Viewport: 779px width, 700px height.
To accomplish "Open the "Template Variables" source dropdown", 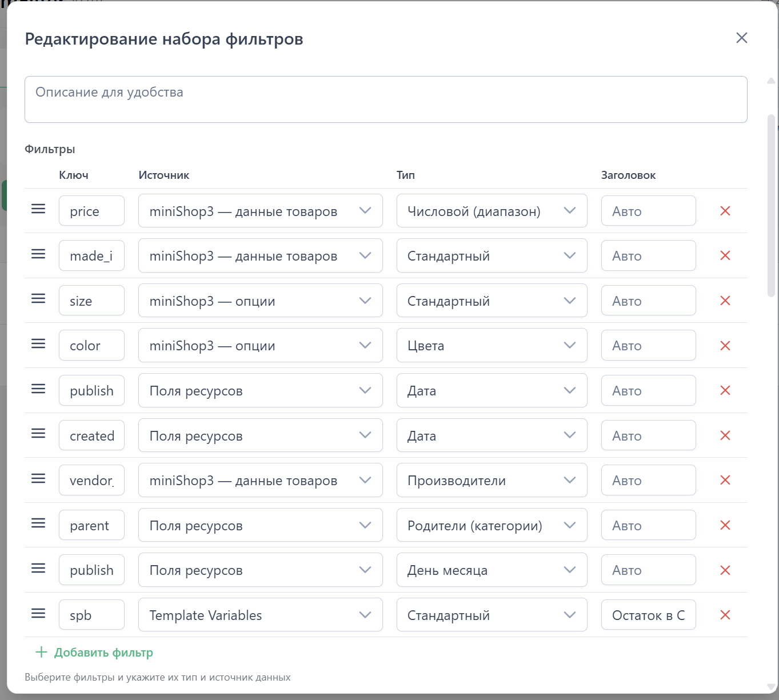I will (260, 615).
